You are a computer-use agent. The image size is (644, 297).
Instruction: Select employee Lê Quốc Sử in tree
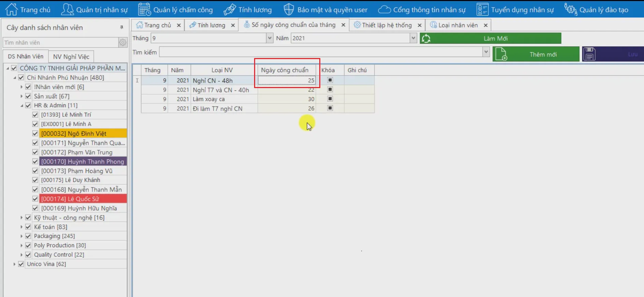click(x=83, y=199)
